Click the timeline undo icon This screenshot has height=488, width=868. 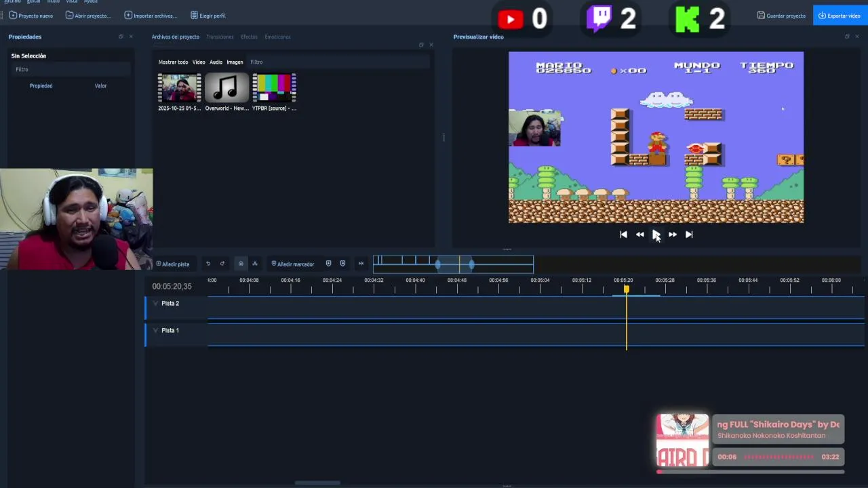(x=208, y=264)
